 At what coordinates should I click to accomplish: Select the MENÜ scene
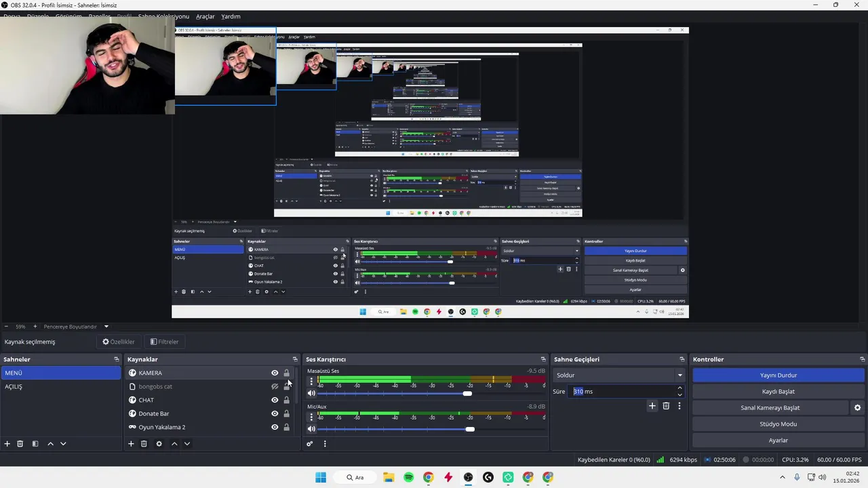tap(61, 373)
